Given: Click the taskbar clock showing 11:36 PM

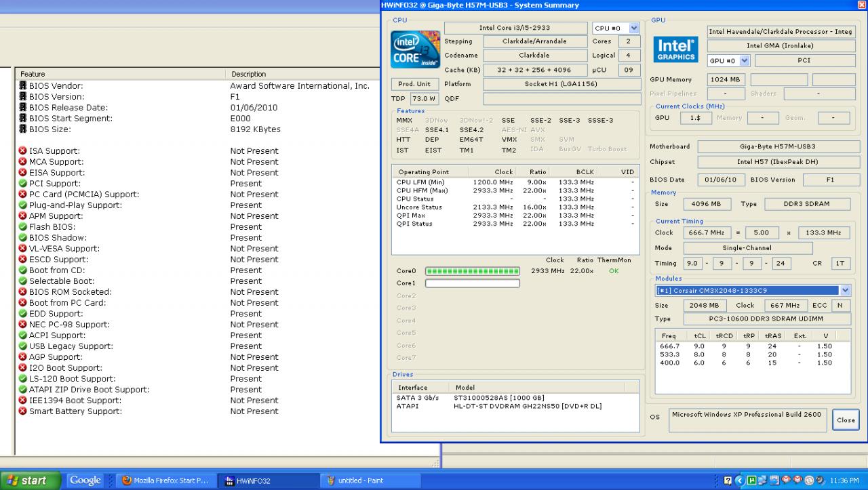Looking at the screenshot, I should 844,481.
